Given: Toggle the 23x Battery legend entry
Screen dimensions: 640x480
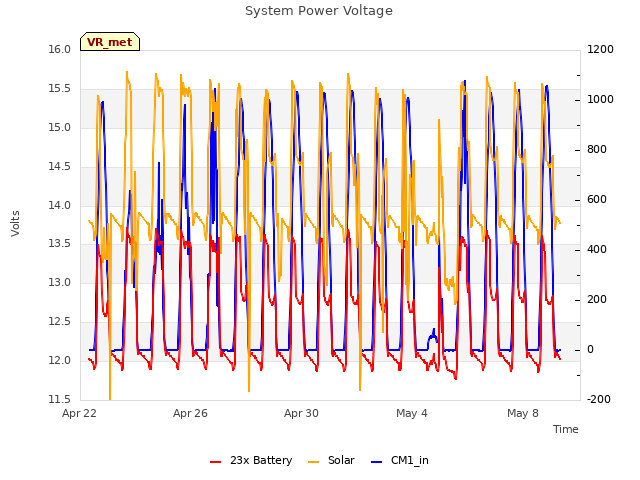Looking at the screenshot, I should [251, 460].
